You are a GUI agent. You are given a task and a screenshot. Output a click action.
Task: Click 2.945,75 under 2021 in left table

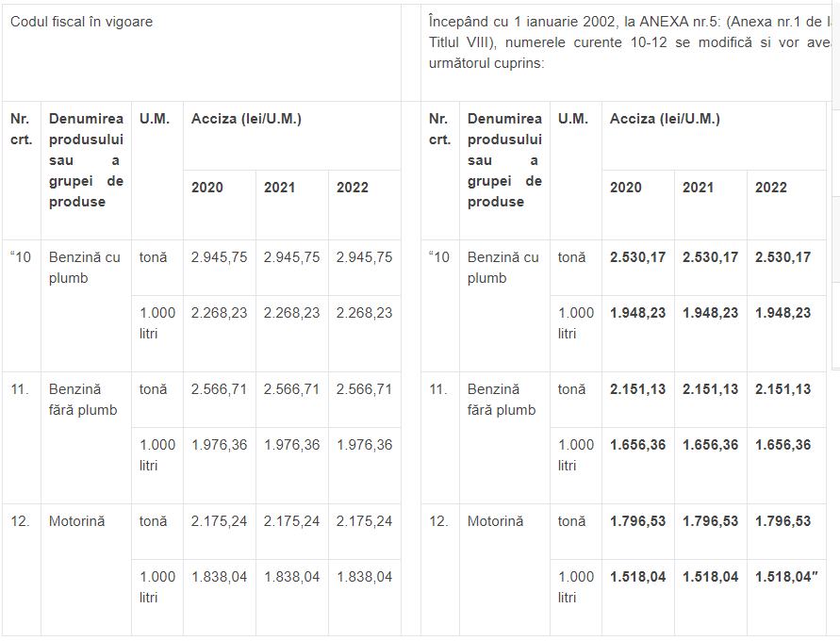tap(291, 257)
